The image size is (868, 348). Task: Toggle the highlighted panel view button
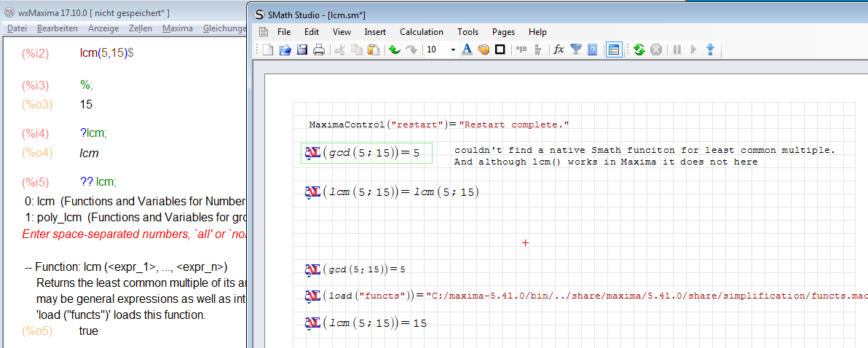(613, 50)
